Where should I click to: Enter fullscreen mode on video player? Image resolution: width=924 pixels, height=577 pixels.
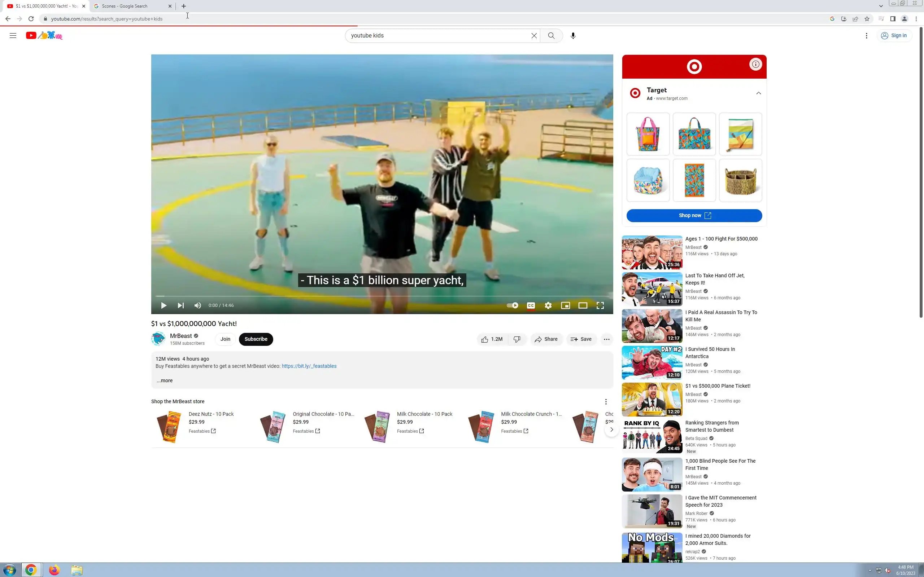coord(600,305)
